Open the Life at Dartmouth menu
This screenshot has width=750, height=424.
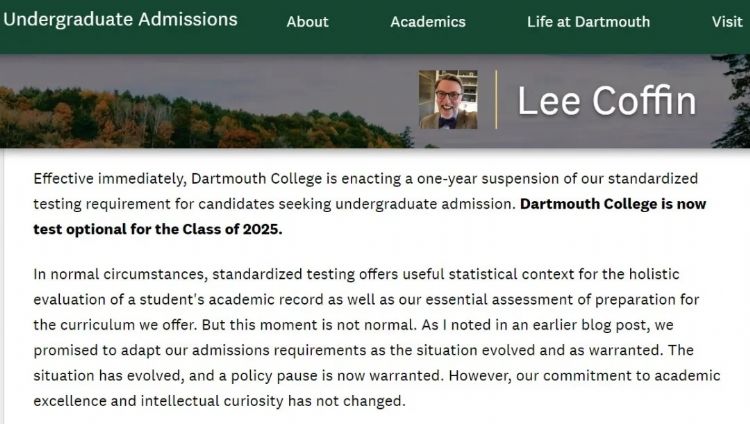click(588, 22)
